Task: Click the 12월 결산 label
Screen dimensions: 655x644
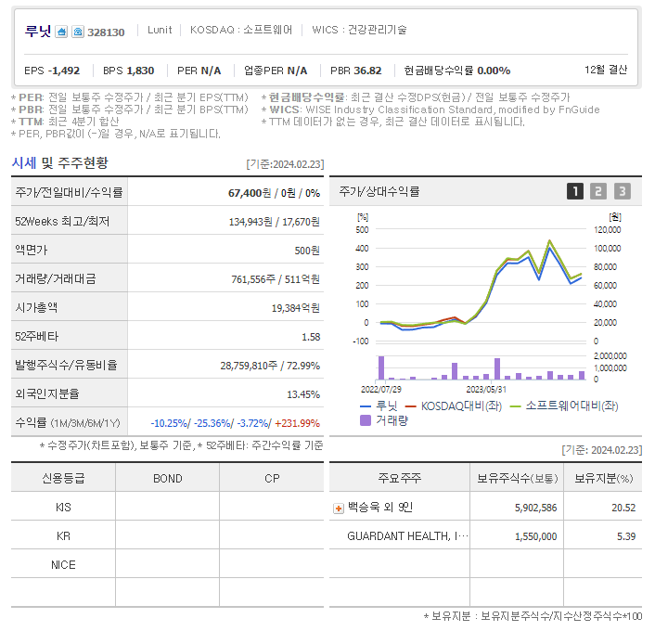Action: [x=606, y=70]
